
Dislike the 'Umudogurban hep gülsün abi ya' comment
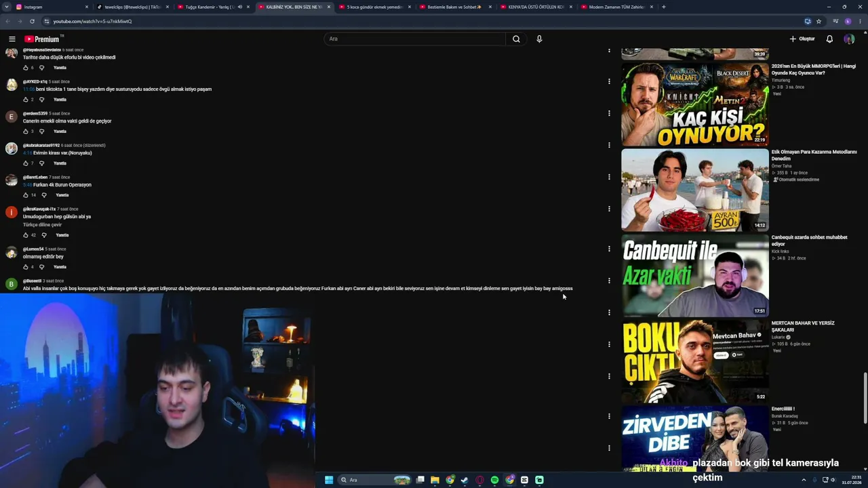43,235
